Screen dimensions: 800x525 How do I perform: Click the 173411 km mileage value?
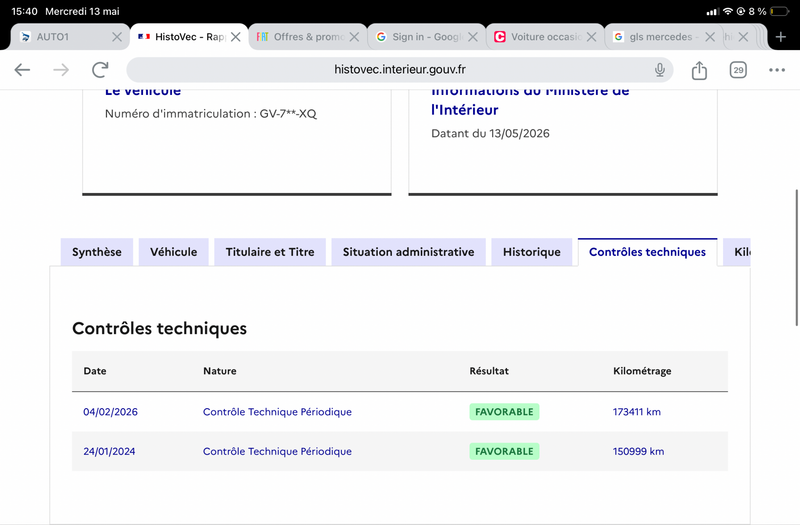point(637,412)
